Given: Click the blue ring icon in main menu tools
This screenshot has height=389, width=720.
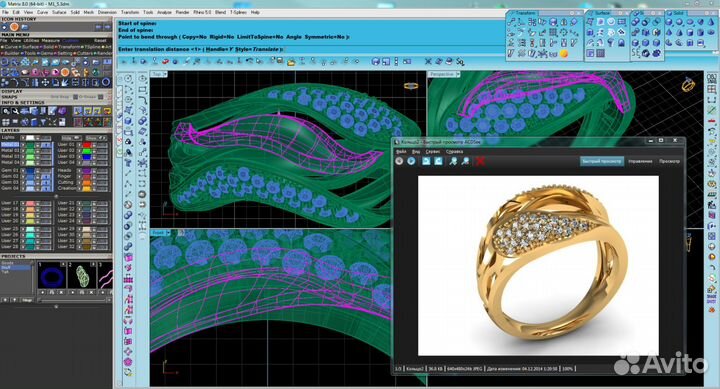Looking at the screenshot, I should [x=106, y=83].
